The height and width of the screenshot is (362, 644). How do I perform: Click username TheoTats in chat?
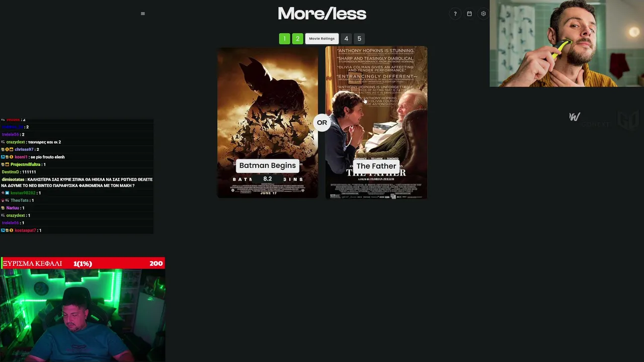pos(20,200)
